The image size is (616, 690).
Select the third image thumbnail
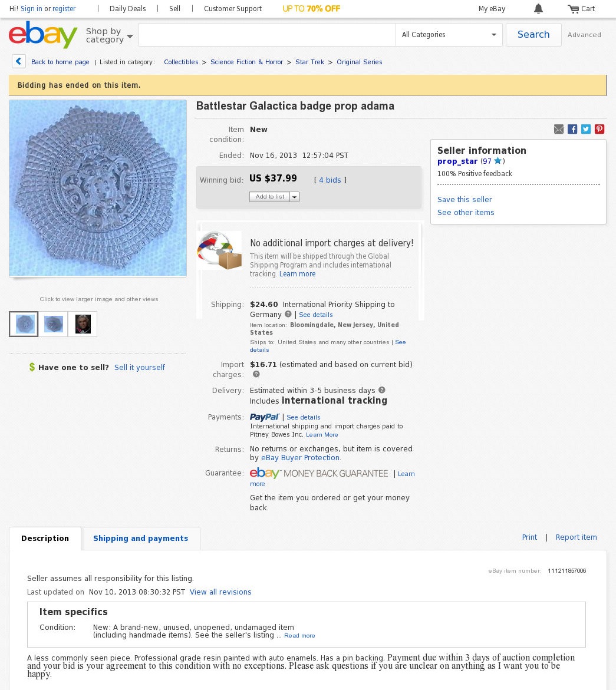click(83, 324)
